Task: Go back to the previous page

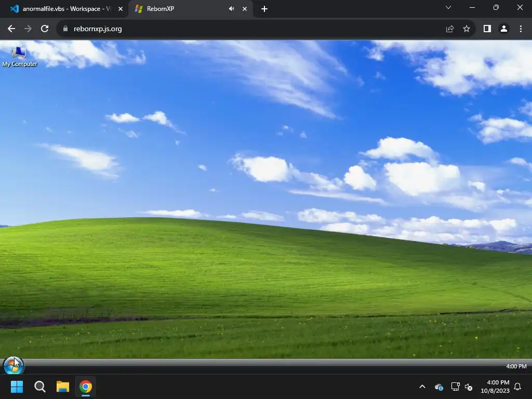Action: [x=11, y=29]
